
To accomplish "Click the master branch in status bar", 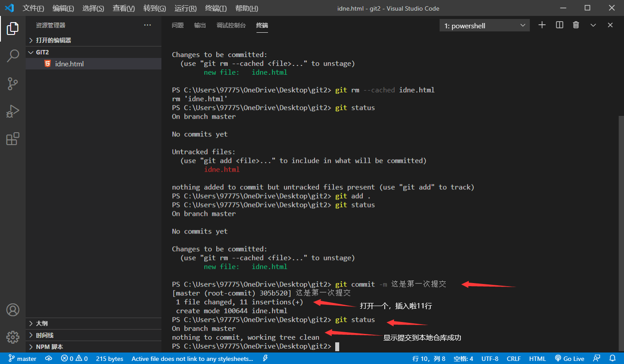I will click(x=22, y=359).
